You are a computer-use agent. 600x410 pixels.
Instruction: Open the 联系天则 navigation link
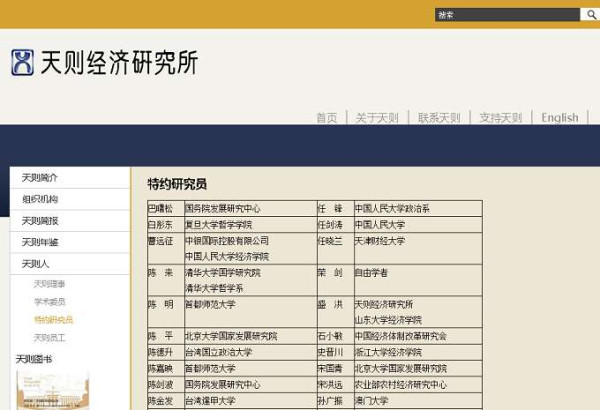pos(439,118)
